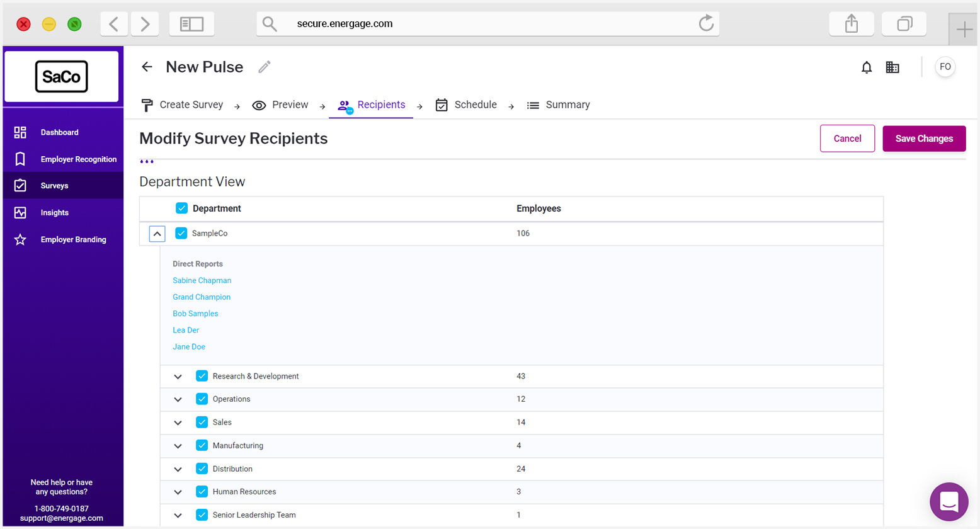The height and width of the screenshot is (529, 980).
Task: Toggle the browser sidebar button
Action: 191,24
